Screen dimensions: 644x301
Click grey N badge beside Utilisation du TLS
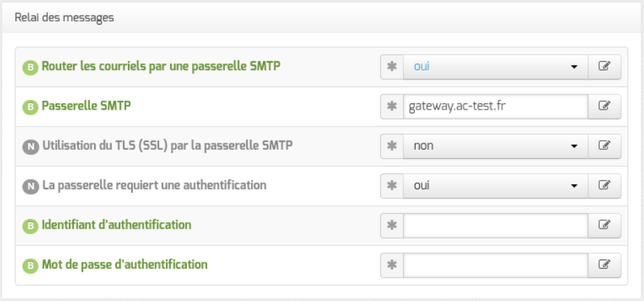pyautogui.click(x=30, y=147)
